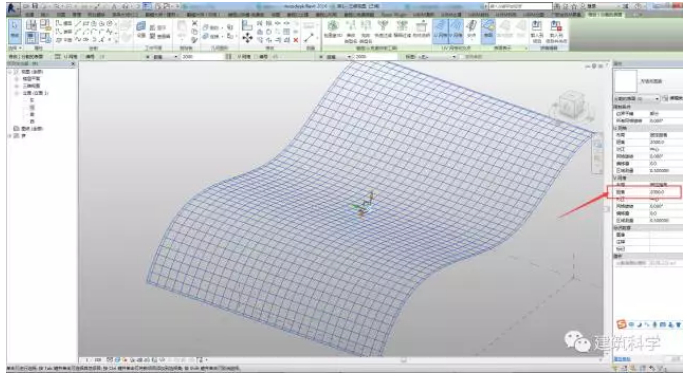The height and width of the screenshot is (379, 690).
Task: Click the Open icon in quick access toolbar
Action: click(27, 7)
